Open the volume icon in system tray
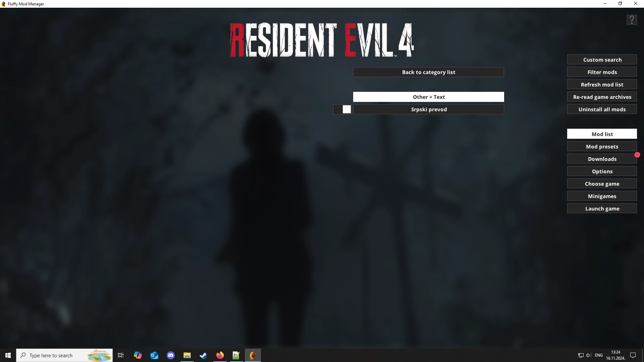 coord(589,355)
